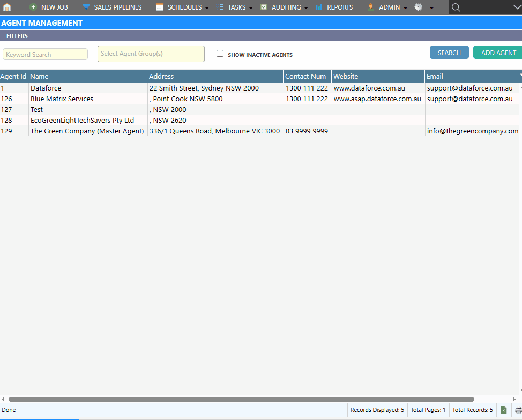Expand the top-right chevron dropdown
The image size is (522, 420).
point(516,7)
